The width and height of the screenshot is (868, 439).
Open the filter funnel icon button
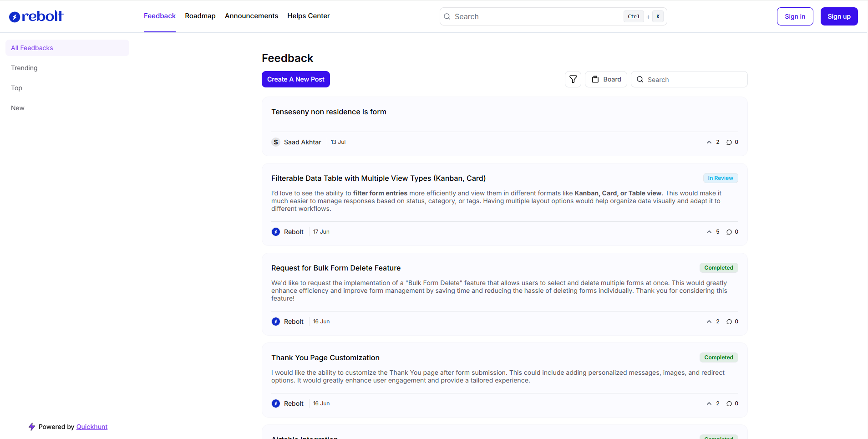pos(573,79)
